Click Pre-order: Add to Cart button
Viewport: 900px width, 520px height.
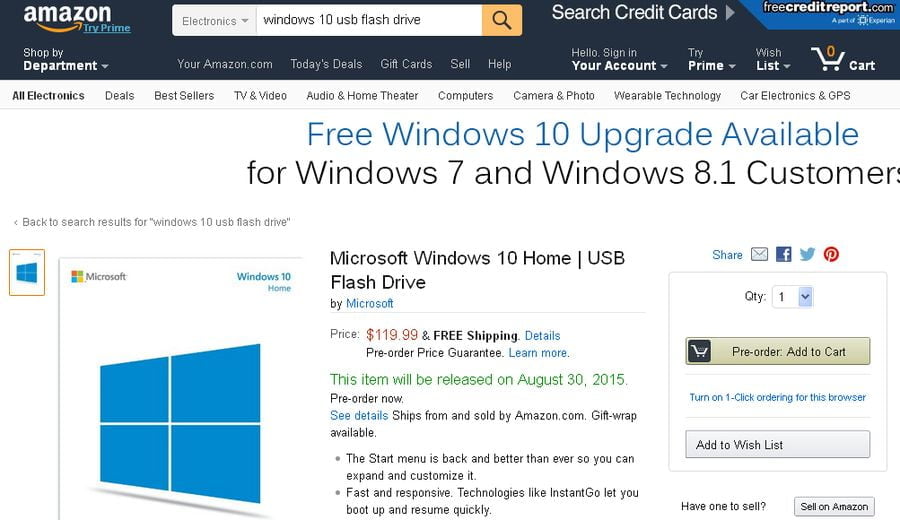[778, 351]
